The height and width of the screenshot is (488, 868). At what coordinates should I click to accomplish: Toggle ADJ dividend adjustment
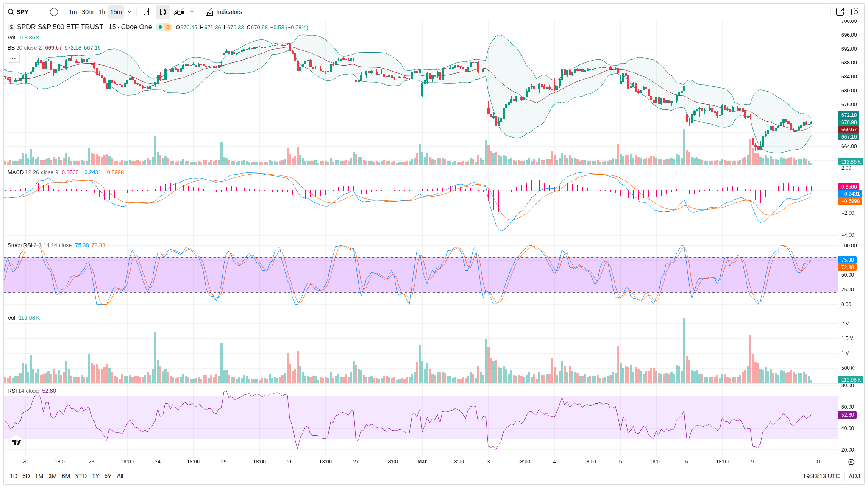[x=854, y=476]
